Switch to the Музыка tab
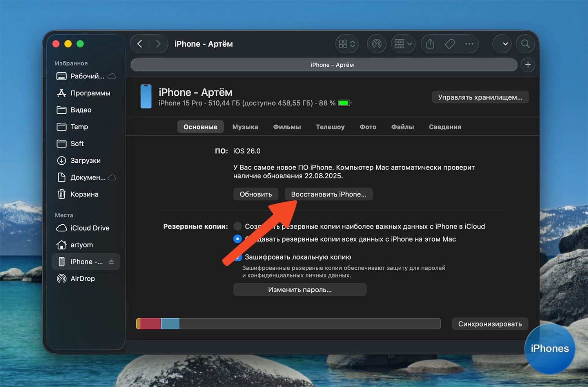Image resolution: width=588 pixels, height=387 pixels. tap(245, 127)
